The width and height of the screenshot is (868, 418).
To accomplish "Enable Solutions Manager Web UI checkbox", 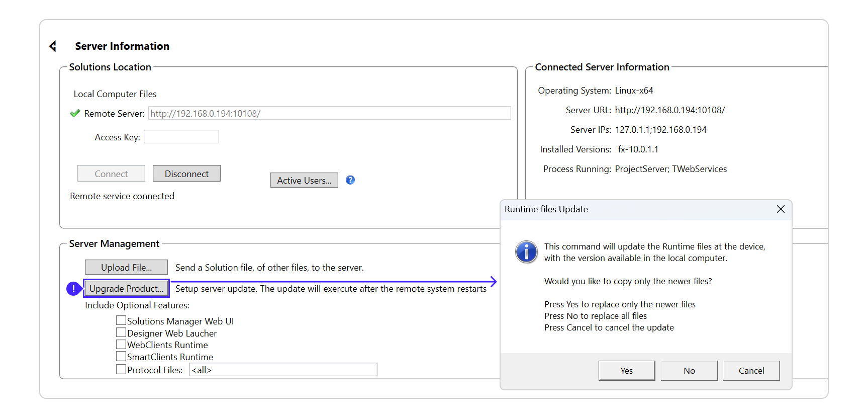I will pyautogui.click(x=121, y=320).
